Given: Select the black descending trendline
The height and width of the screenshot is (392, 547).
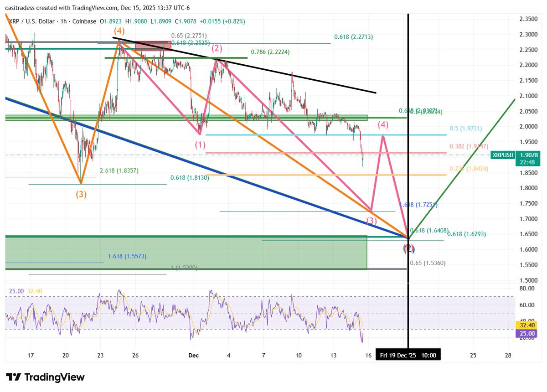Looking at the screenshot, I should (x=244, y=65).
